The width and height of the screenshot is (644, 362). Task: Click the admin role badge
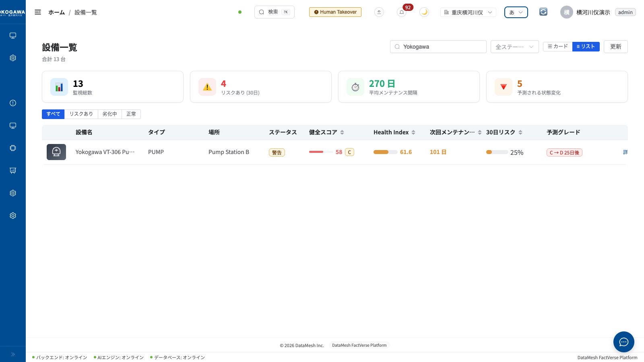(x=625, y=12)
